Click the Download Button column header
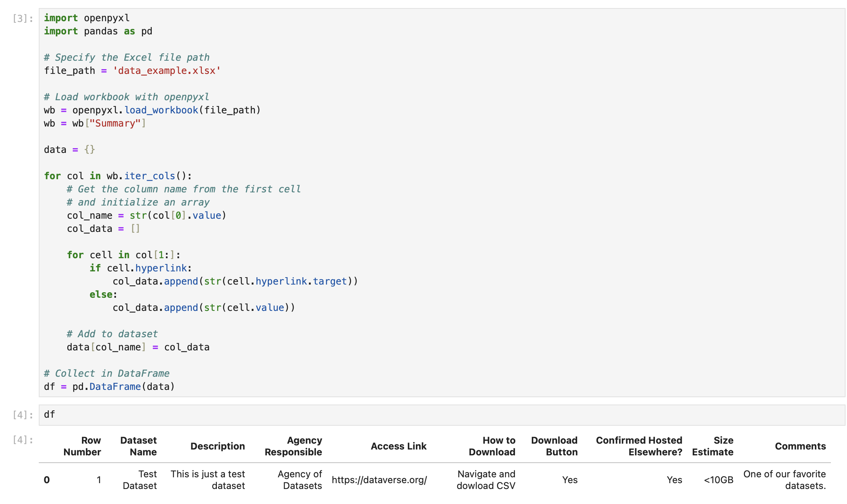The height and width of the screenshot is (504, 847). point(554,446)
